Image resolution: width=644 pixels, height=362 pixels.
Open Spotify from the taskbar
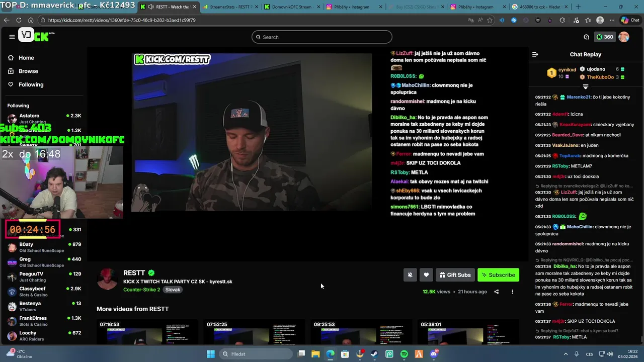click(404, 354)
